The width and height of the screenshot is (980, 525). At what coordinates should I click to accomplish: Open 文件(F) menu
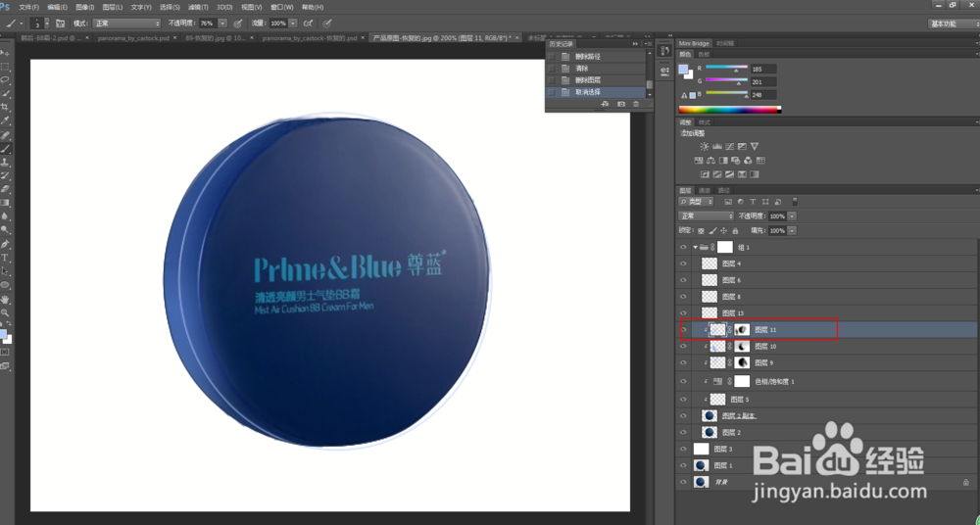tap(28, 7)
